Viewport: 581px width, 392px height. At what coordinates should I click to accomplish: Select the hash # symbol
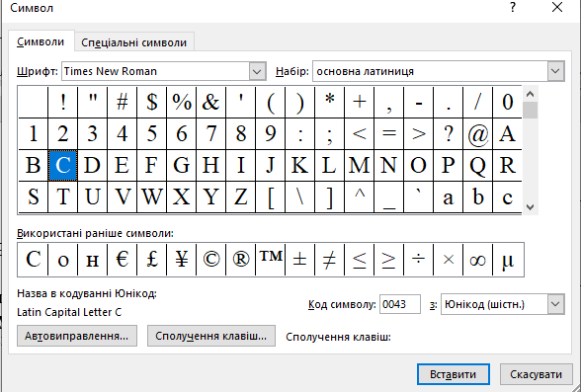click(x=123, y=102)
